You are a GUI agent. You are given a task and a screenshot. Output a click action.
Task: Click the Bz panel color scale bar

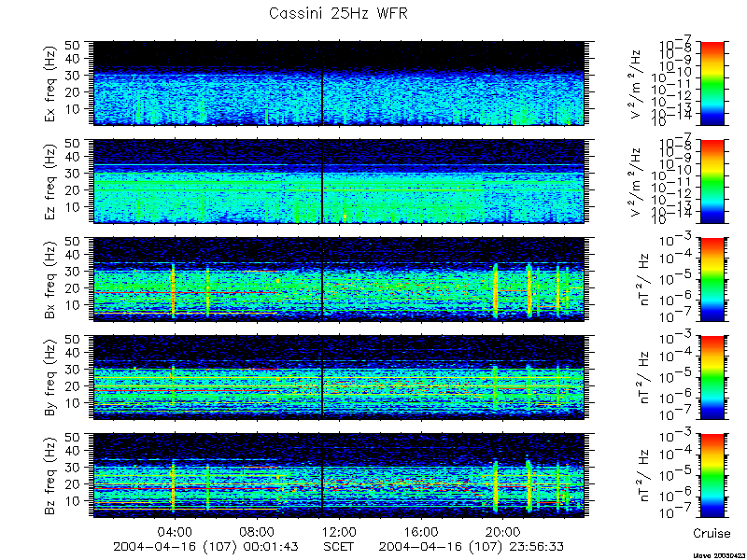(x=712, y=476)
